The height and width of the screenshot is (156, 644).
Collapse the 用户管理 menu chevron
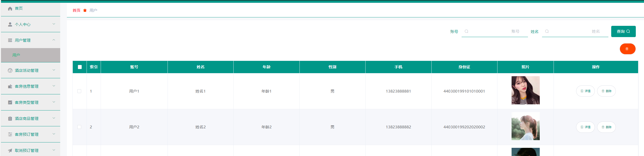coord(54,40)
